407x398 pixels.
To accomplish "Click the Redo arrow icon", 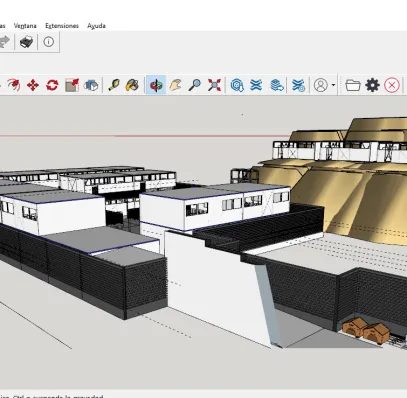I will pyautogui.click(x=5, y=42).
